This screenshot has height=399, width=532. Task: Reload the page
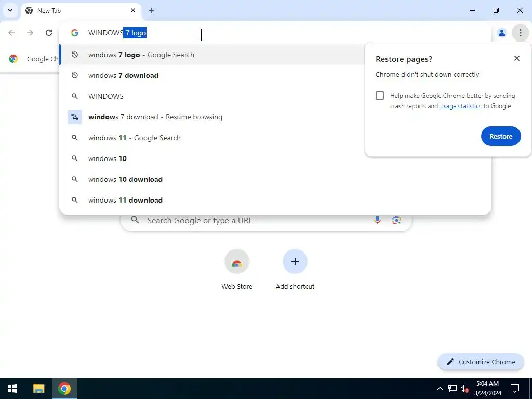[49, 33]
